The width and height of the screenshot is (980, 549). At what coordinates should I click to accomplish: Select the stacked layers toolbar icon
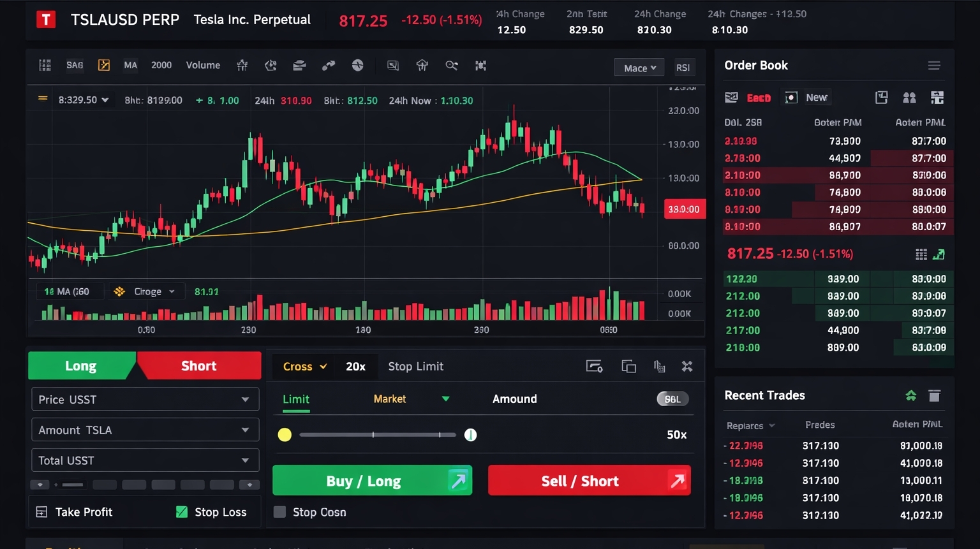point(299,65)
